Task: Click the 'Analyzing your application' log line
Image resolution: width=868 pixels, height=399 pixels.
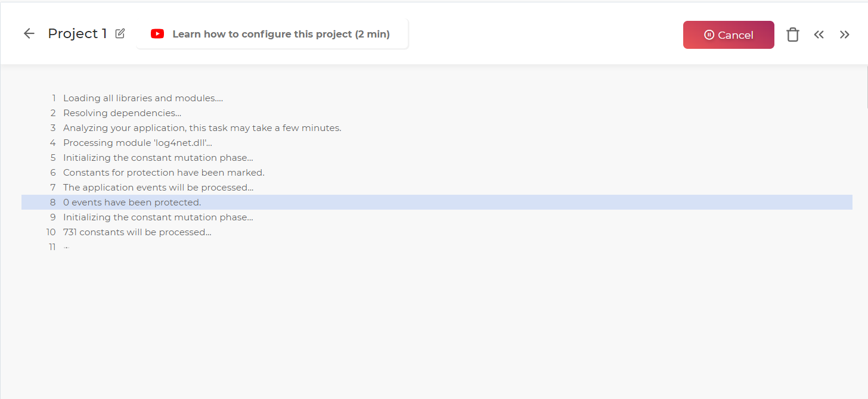Action: click(x=202, y=128)
